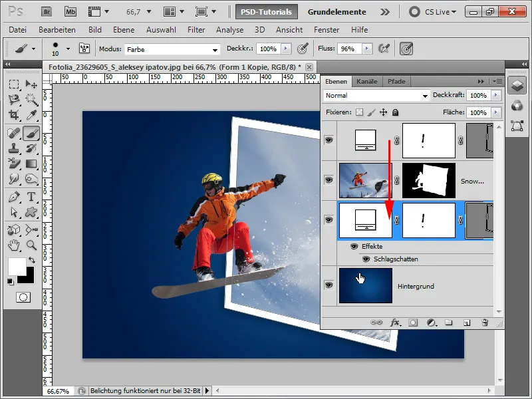Toggle lock transparent pixels
532x399 pixels.
tap(359, 112)
